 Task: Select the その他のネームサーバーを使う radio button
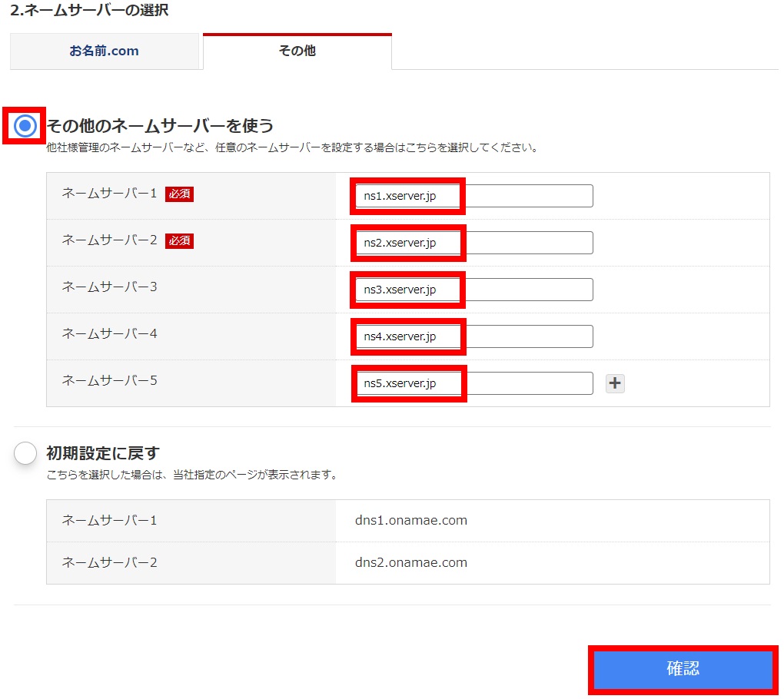coord(25,125)
